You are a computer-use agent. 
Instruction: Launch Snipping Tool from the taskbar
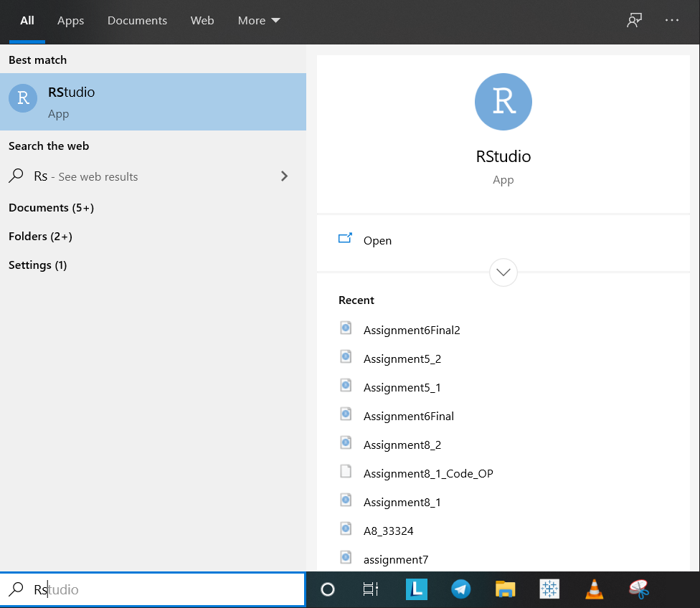click(638, 589)
